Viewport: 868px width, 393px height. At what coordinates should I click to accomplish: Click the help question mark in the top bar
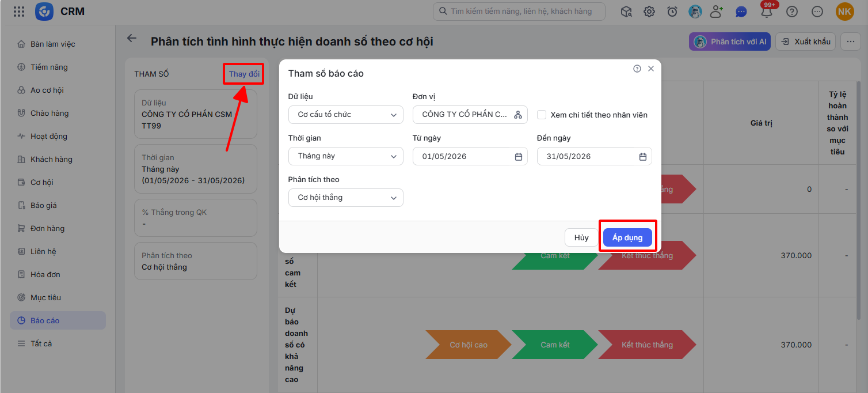[792, 12]
